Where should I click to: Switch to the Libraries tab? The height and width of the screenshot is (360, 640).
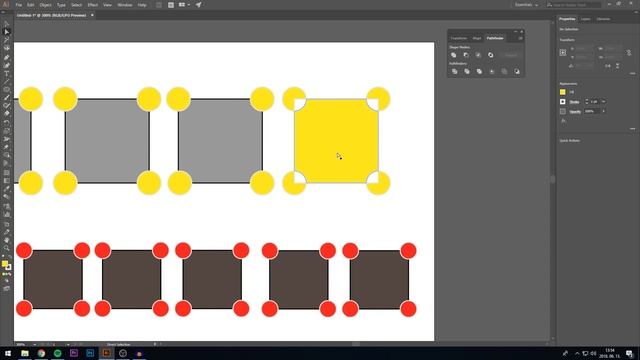tap(603, 19)
